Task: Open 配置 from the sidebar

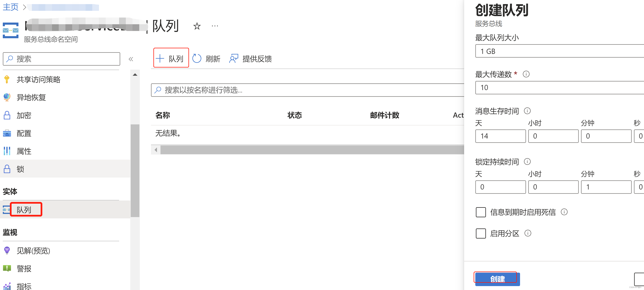Action: pos(24,133)
